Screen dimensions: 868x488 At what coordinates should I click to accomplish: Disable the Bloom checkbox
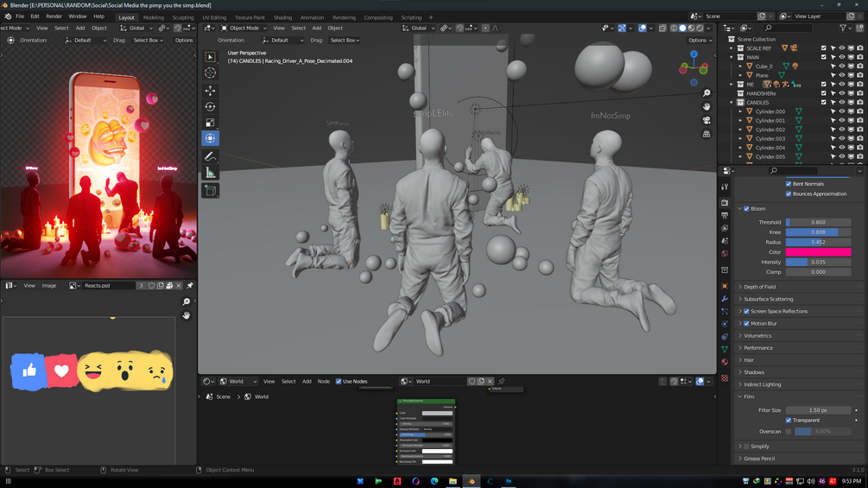click(746, 209)
